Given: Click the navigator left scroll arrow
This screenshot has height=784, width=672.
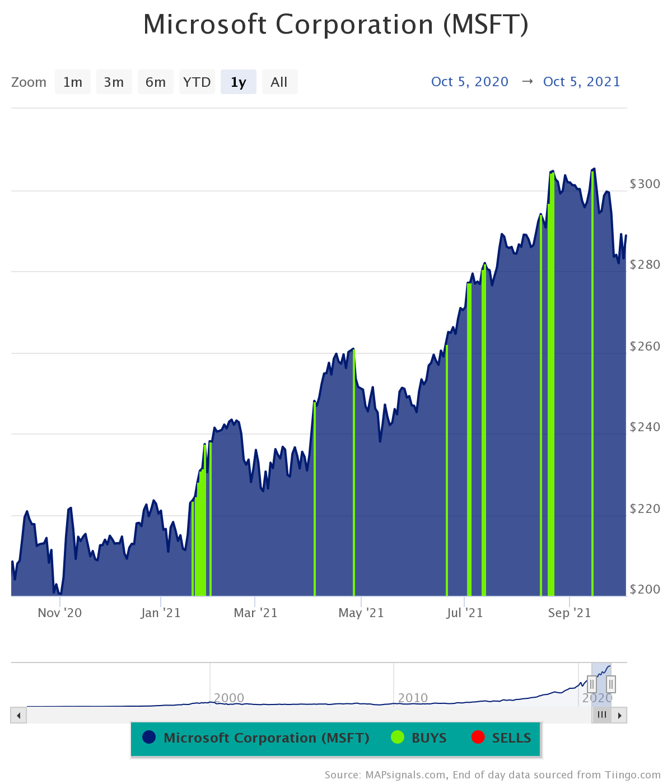Looking at the screenshot, I should [x=18, y=715].
